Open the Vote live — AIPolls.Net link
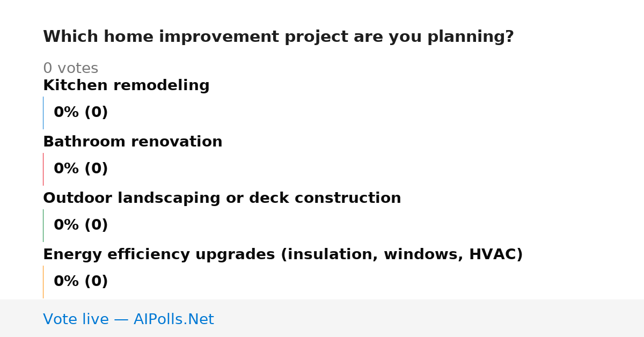The width and height of the screenshot is (644, 337). point(128,319)
